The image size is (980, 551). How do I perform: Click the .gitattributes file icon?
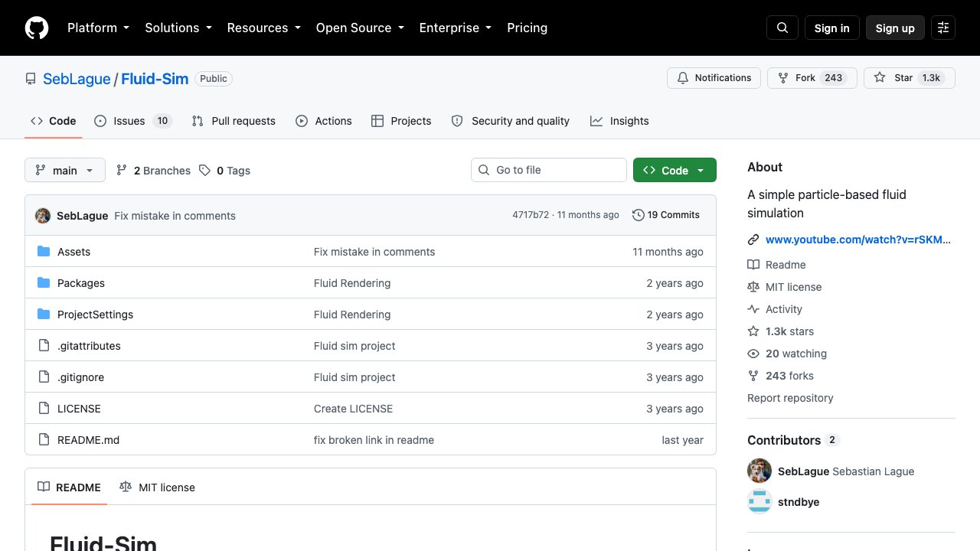pos(44,346)
